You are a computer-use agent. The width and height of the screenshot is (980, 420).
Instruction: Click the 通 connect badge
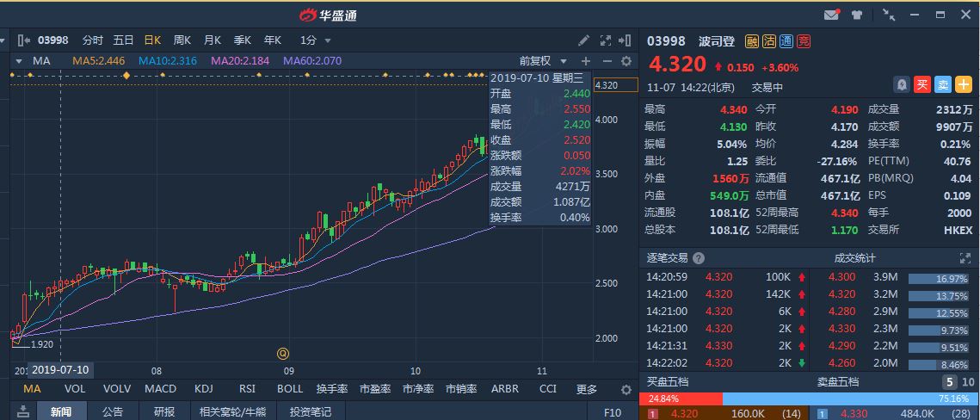[x=786, y=42]
